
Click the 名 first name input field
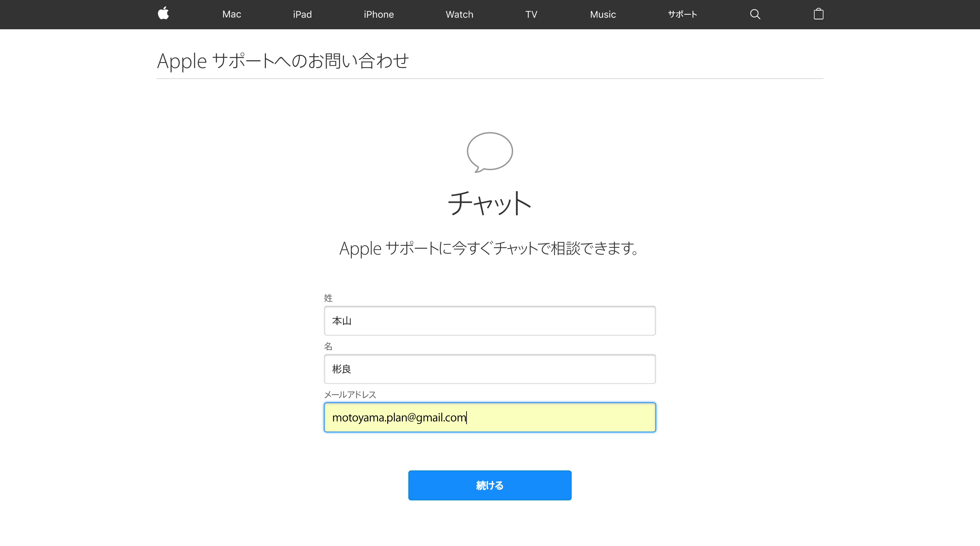tap(490, 369)
